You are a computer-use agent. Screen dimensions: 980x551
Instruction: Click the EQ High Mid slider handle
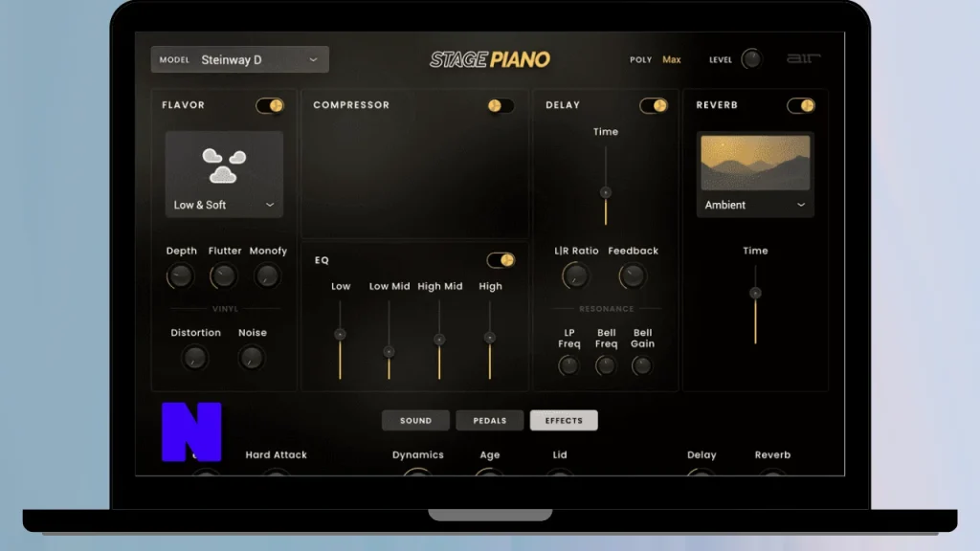(439, 340)
